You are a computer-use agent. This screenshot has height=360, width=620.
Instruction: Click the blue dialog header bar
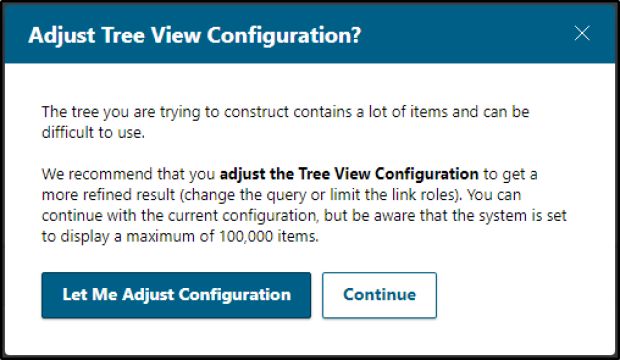[x=310, y=34]
